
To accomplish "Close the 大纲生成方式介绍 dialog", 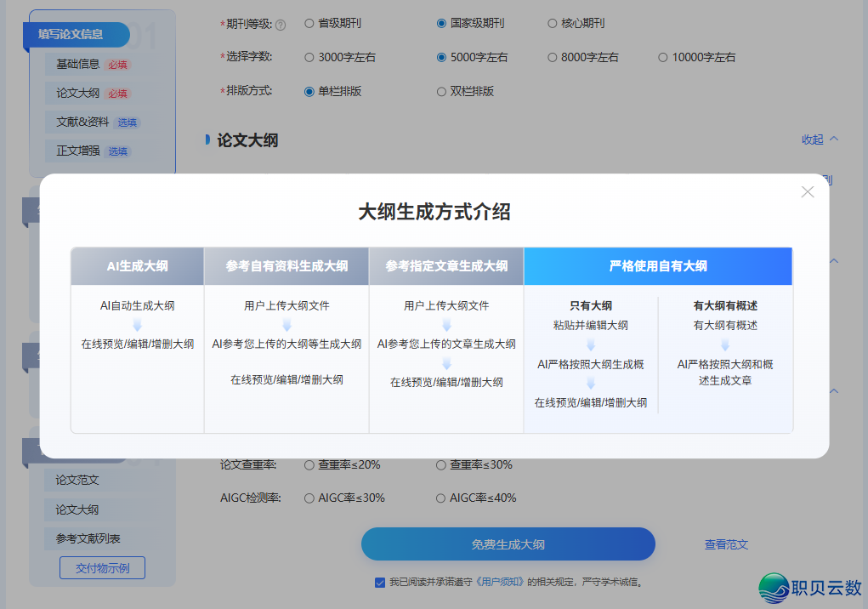I will click(807, 192).
